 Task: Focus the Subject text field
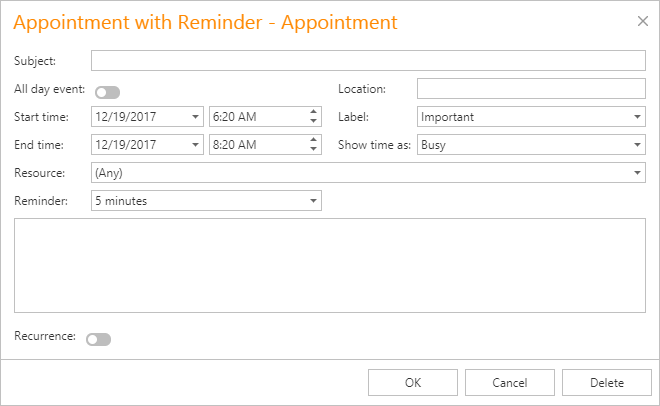coord(368,61)
